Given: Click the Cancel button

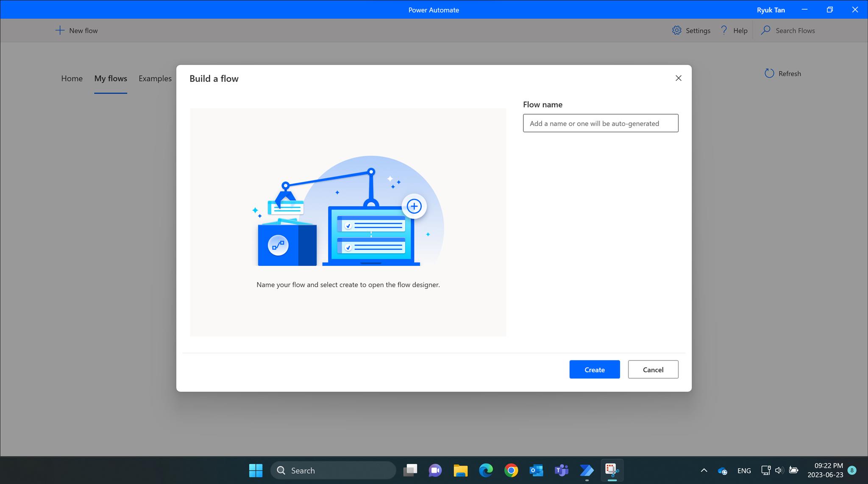Looking at the screenshot, I should (653, 370).
